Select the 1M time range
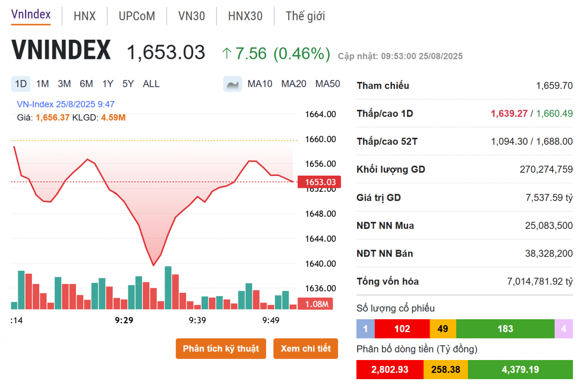The image size is (588, 385). [43, 84]
